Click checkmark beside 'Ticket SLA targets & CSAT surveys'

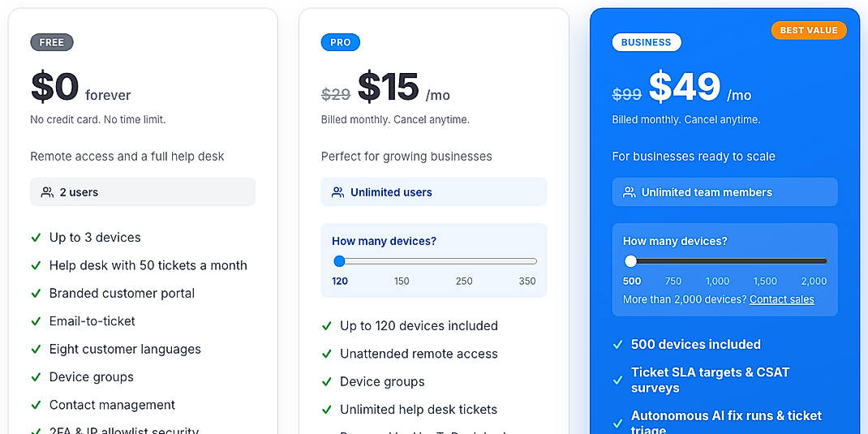pyautogui.click(x=618, y=380)
